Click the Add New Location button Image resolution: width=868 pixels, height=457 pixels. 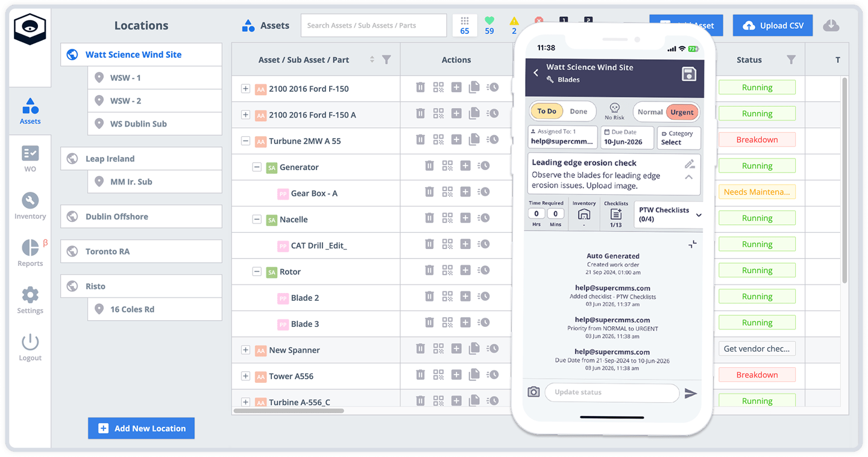click(x=141, y=429)
